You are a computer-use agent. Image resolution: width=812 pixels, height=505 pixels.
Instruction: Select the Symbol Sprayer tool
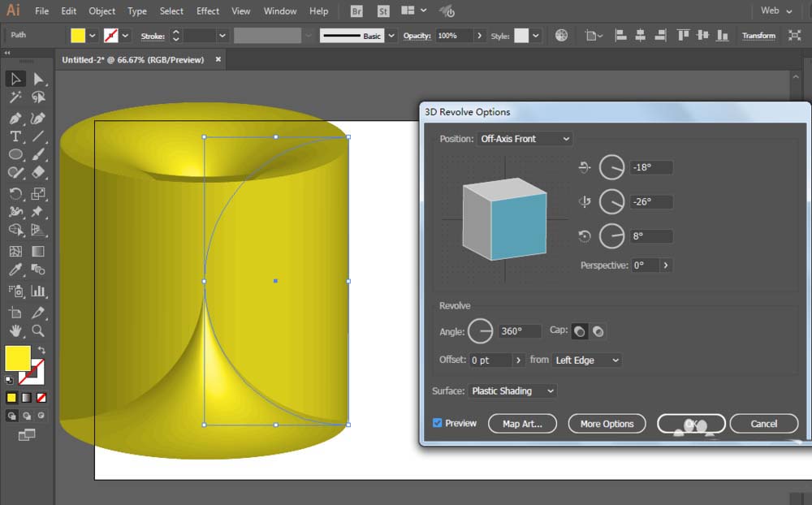pos(15,291)
